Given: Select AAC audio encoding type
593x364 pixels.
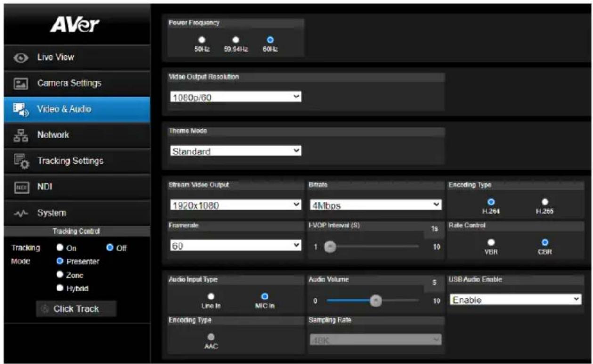Looking at the screenshot, I should pyautogui.click(x=211, y=337).
